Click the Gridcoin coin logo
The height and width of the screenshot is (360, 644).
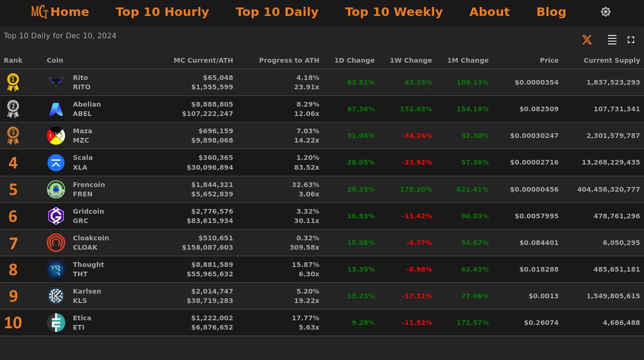pos(56,216)
